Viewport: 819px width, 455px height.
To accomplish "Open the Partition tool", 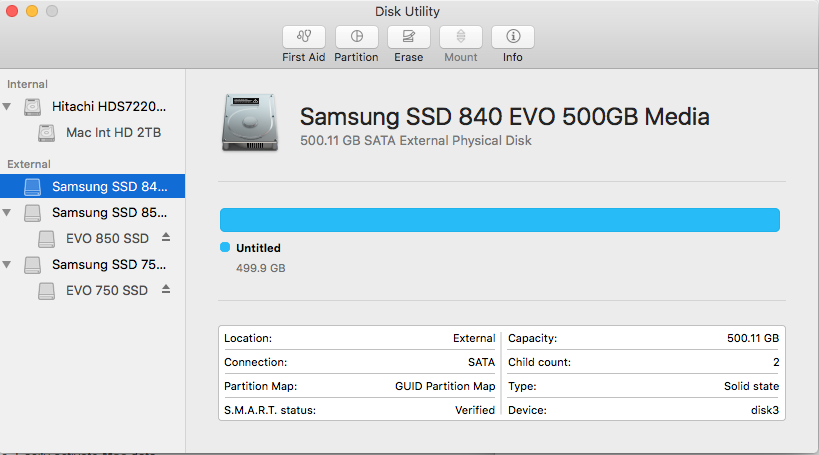I will point(356,37).
